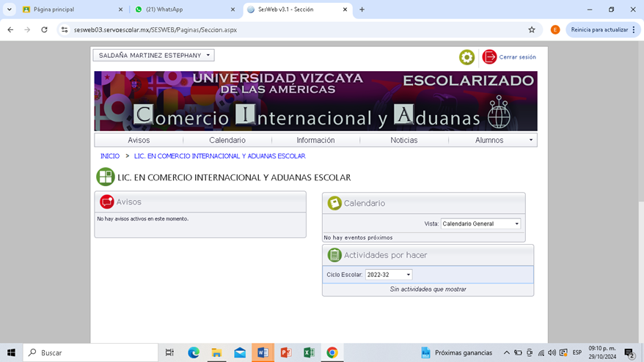This screenshot has width=644, height=362.
Task: Switch to Word on the taskbar
Action: click(x=263, y=352)
